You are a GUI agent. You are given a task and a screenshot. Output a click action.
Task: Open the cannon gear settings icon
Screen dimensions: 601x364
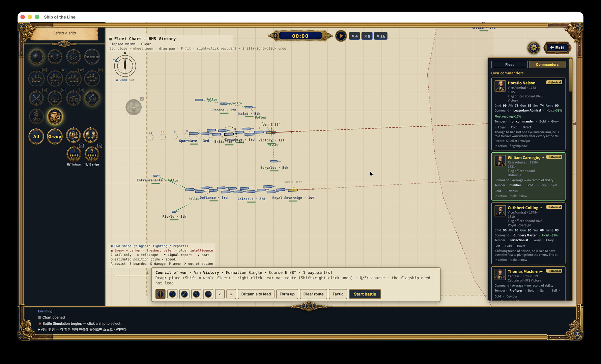pos(74,98)
